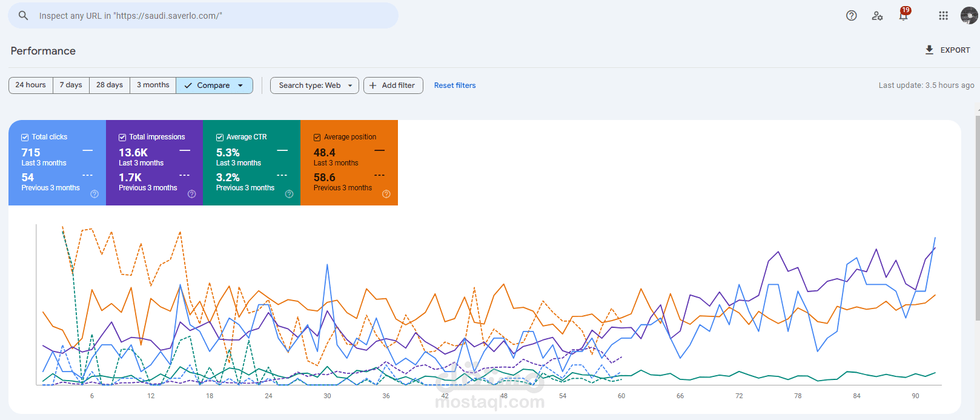
Task: Click the Export download icon
Action: 929,50
